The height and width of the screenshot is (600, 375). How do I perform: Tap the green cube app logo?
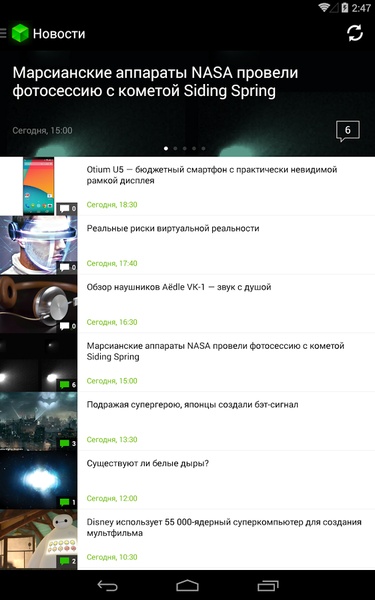click(x=20, y=33)
